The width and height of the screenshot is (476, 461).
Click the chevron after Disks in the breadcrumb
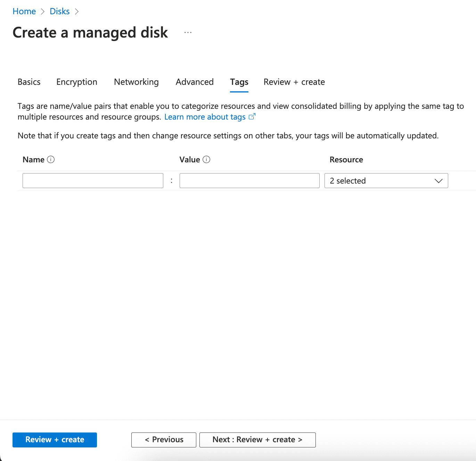[x=77, y=11]
